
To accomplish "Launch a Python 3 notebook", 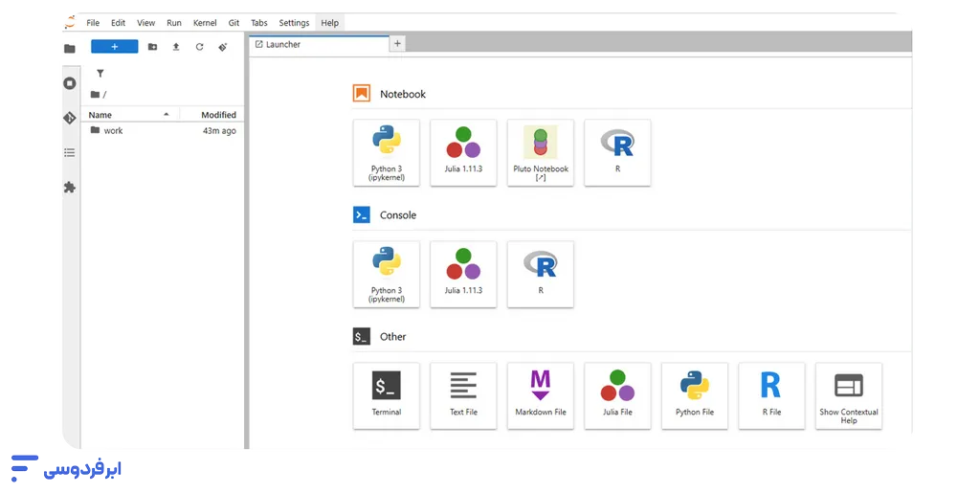I will point(387,152).
